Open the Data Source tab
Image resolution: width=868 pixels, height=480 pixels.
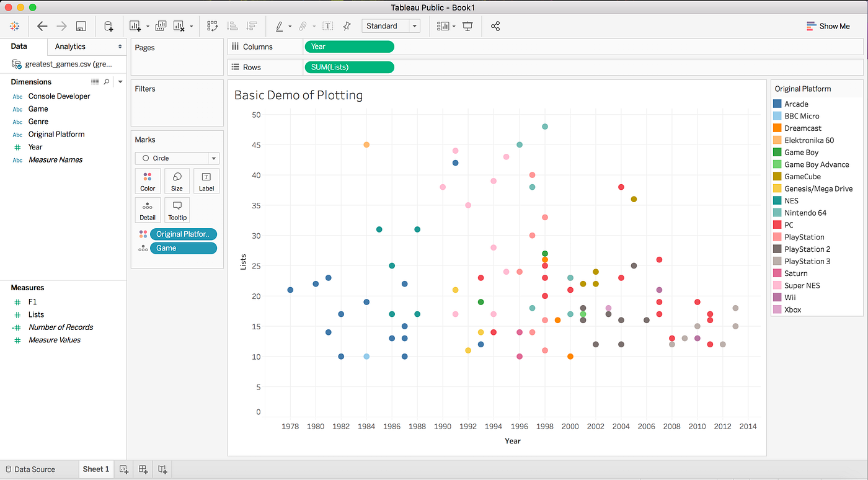point(30,469)
